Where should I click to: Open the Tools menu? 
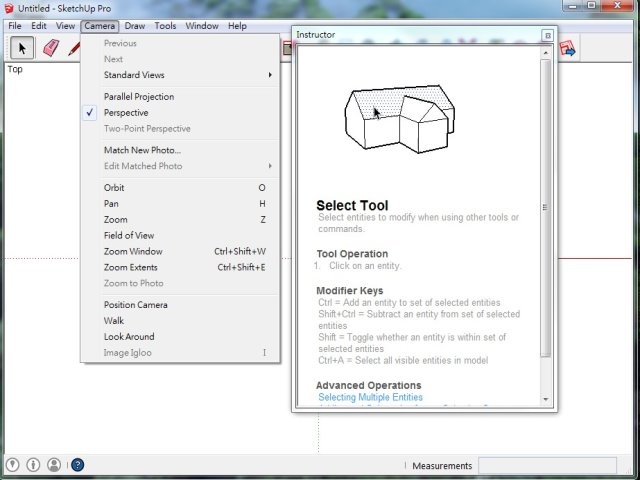click(x=165, y=26)
